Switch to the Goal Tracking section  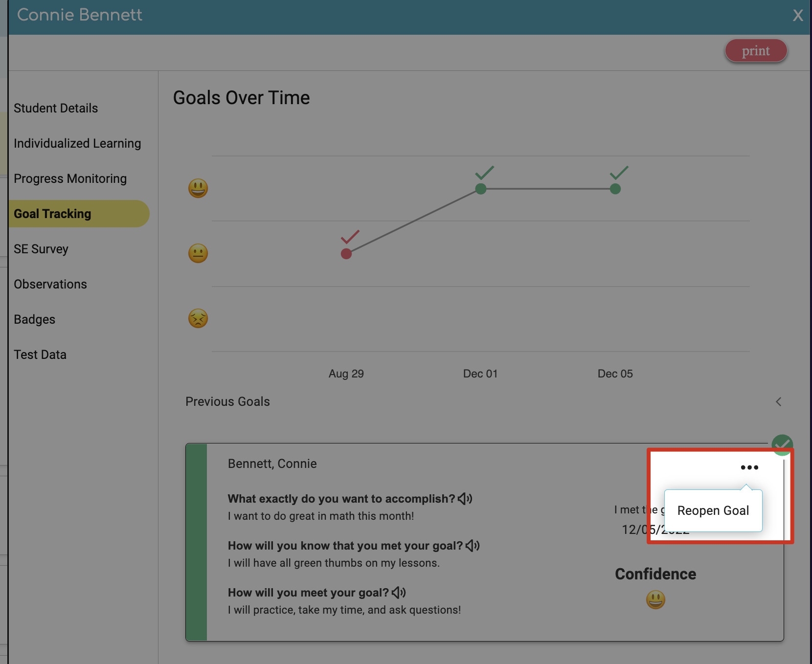(52, 214)
